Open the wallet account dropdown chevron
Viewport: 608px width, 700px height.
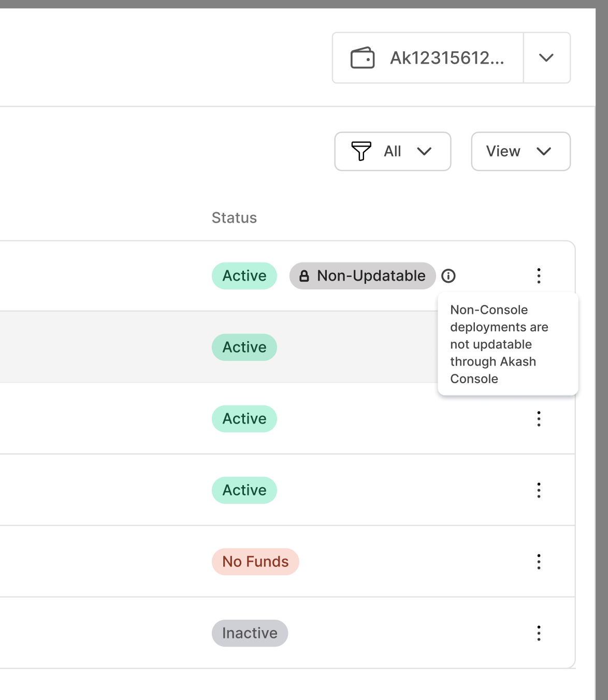click(547, 58)
